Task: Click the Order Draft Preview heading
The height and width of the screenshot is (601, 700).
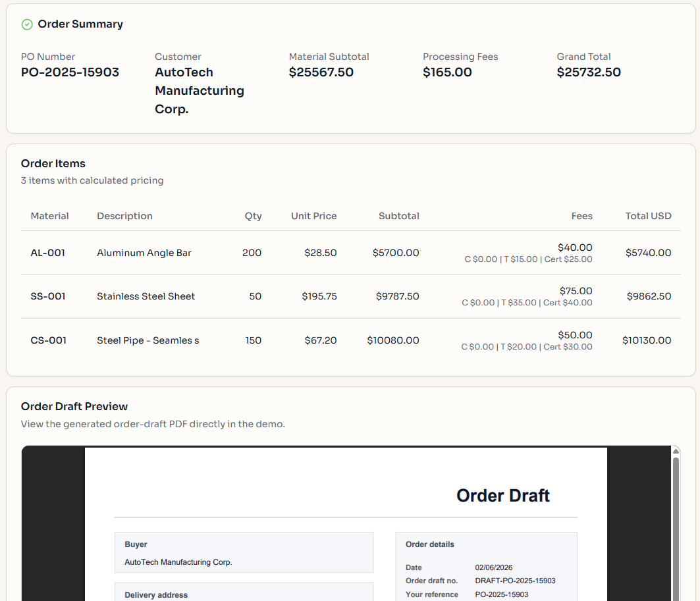Action: tap(74, 406)
